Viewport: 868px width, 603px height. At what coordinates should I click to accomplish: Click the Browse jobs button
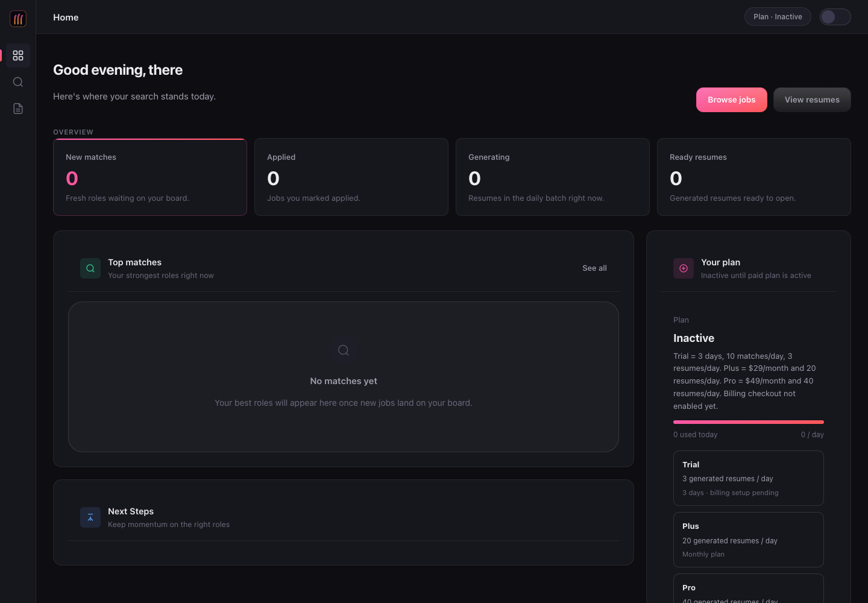tap(732, 100)
